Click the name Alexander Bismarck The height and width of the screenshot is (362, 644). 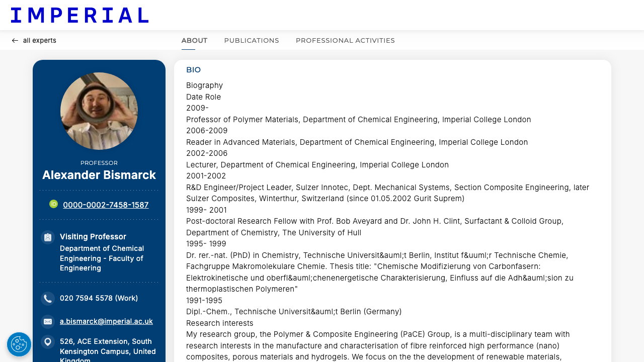coord(99,174)
